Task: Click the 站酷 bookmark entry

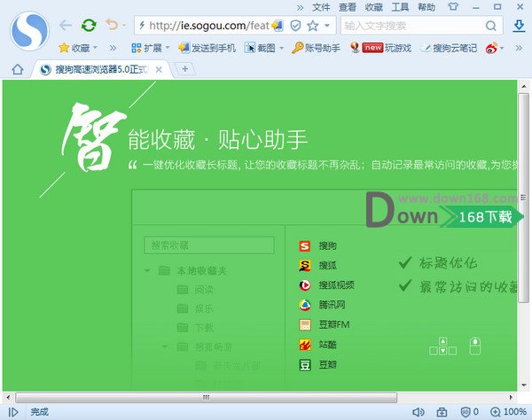Action: [x=318, y=345]
